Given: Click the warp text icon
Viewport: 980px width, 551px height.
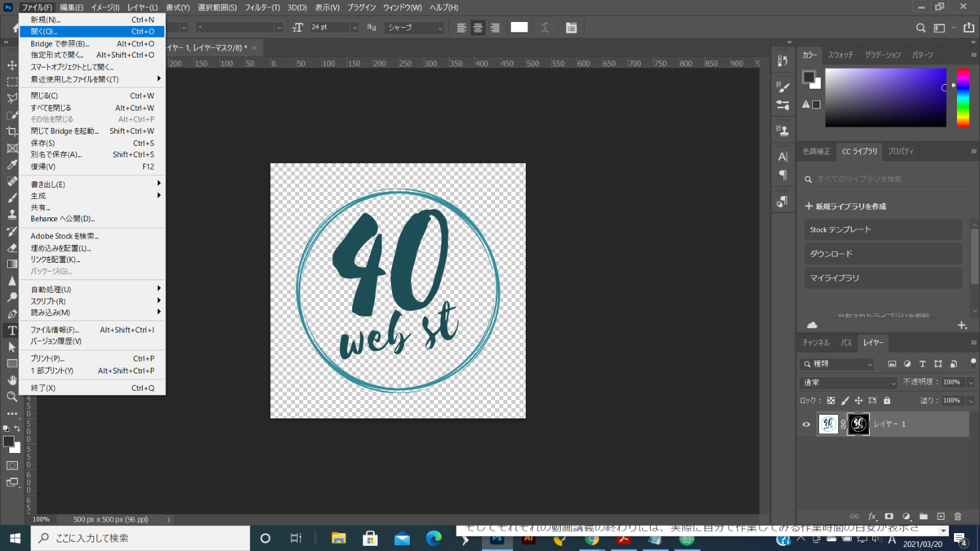Looking at the screenshot, I should (x=545, y=28).
